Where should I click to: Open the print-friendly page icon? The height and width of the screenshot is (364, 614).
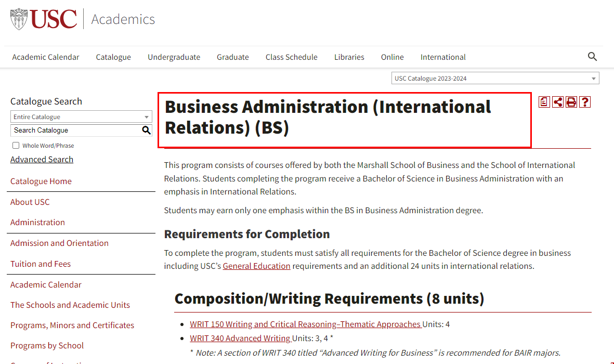point(571,102)
